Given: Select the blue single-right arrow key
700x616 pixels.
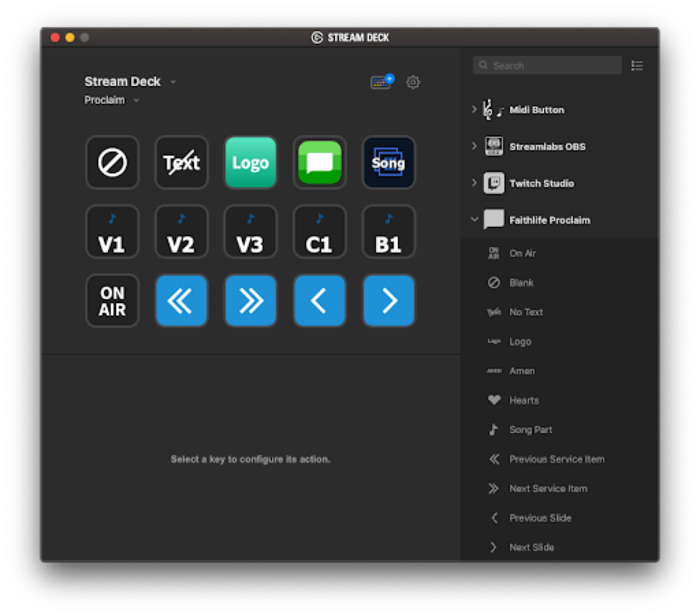Looking at the screenshot, I should click(388, 300).
